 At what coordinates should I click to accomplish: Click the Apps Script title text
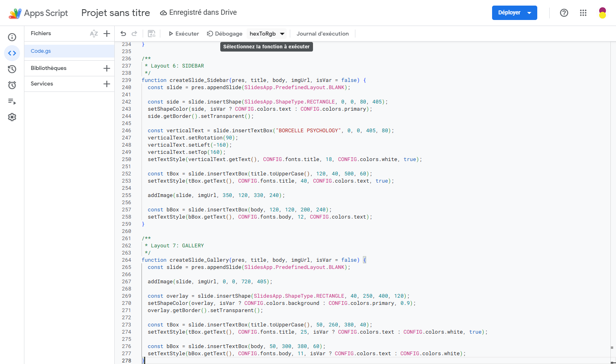46,13
